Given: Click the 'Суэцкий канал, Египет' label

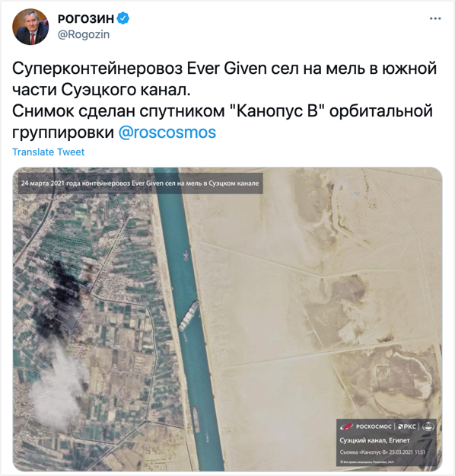Looking at the screenshot, I should pos(374,440).
